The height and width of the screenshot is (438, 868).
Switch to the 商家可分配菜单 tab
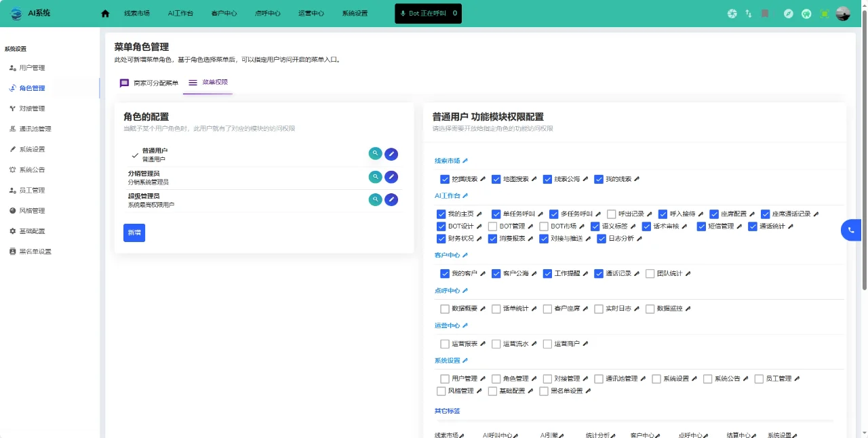pyautogui.click(x=149, y=83)
